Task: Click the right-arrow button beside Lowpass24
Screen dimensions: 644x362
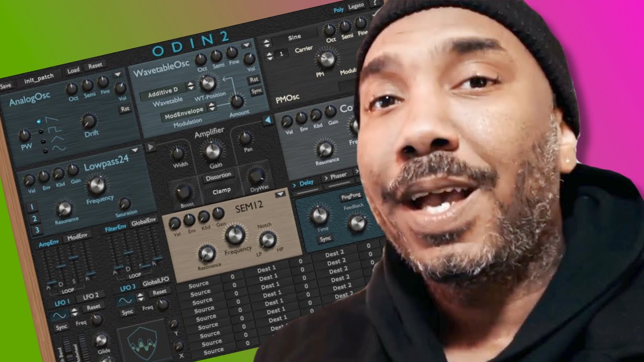Action: point(150,147)
